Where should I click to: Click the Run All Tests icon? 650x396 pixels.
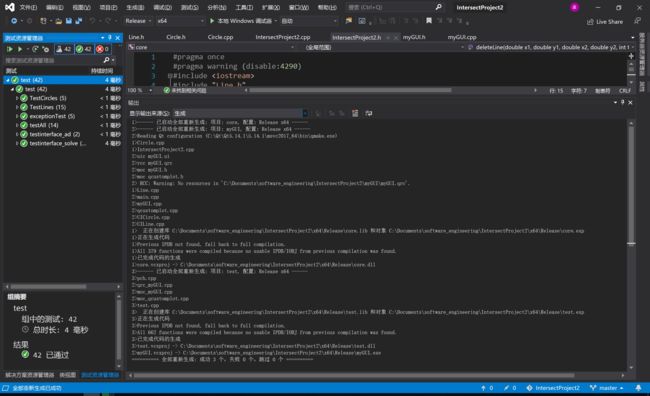coord(10,49)
